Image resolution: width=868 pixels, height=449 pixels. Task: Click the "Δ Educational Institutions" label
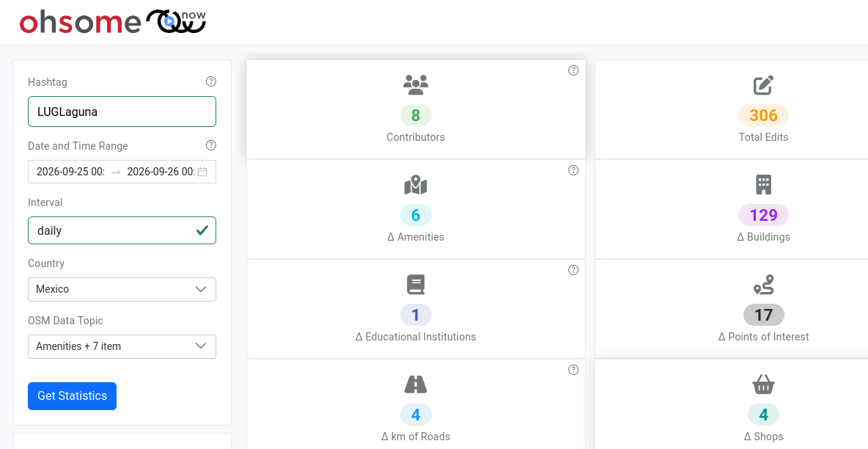click(416, 337)
